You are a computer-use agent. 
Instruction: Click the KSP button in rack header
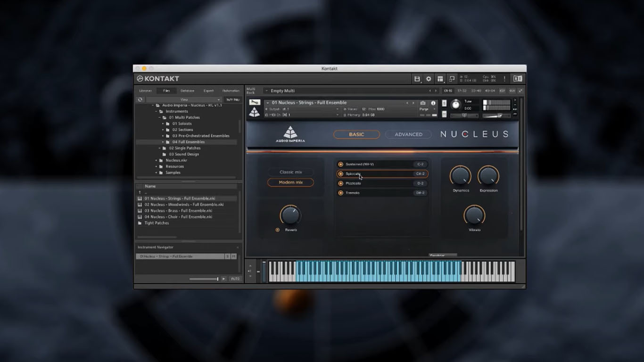502,90
